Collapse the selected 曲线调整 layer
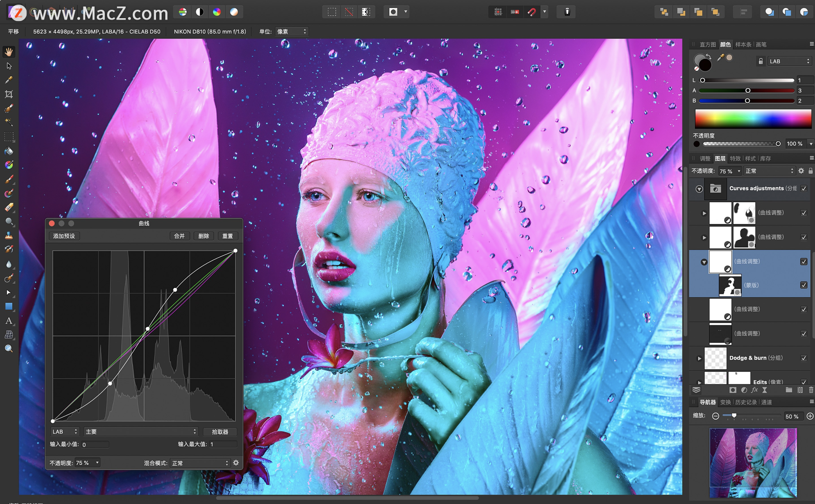Image resolution: width=815 pixels, height=504 pixels. click(x=704, y=262)
